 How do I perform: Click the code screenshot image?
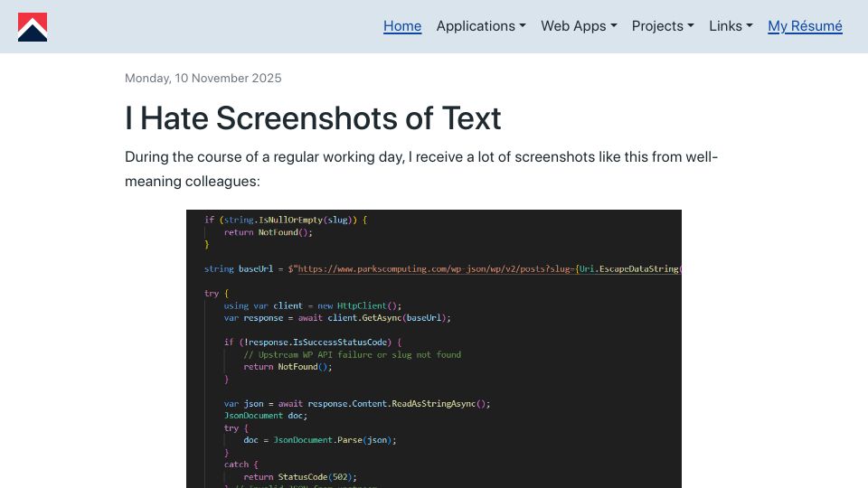(x=434, y=349)
